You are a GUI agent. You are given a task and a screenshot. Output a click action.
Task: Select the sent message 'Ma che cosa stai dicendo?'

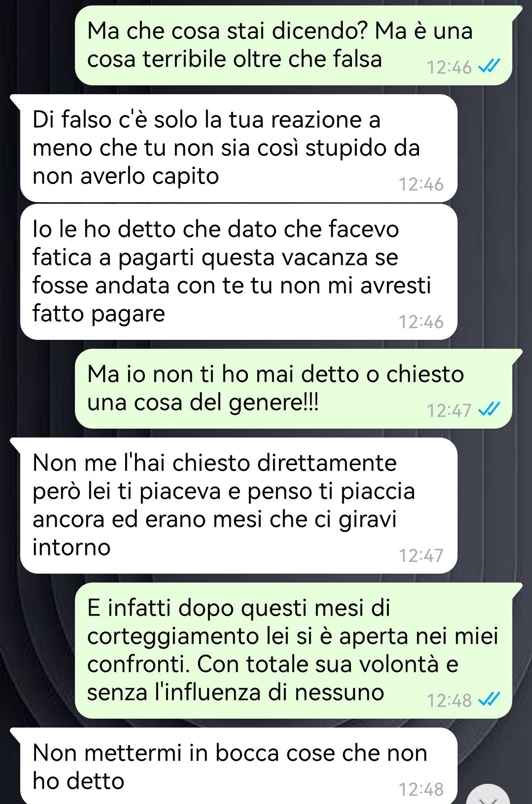click(293, 45)
